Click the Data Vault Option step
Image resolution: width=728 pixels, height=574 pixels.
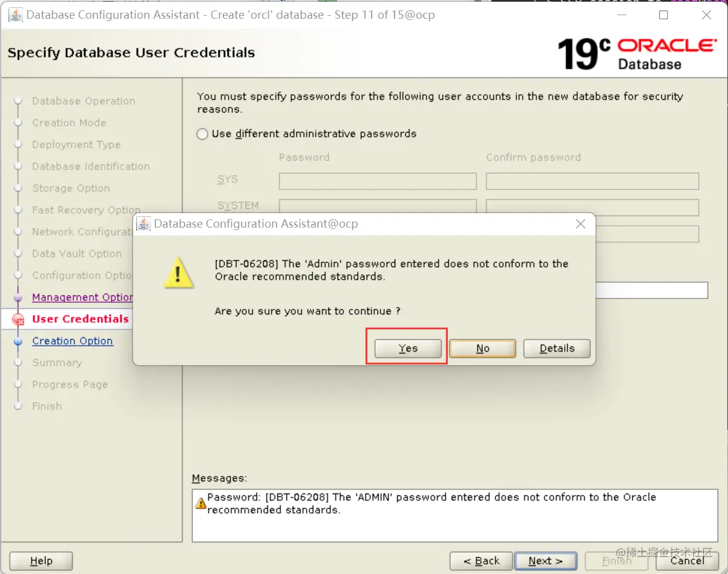click(x=77, y=254)
